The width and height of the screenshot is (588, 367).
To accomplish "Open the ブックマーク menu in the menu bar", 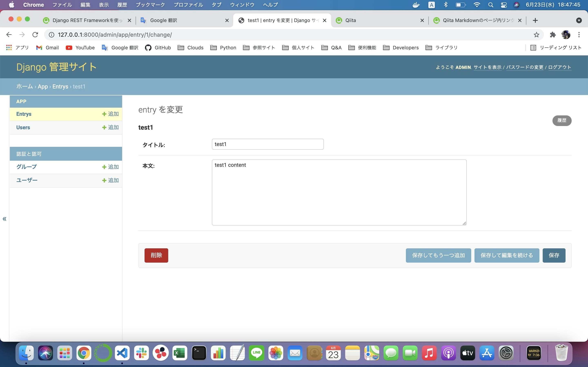I will click(150, 5).
